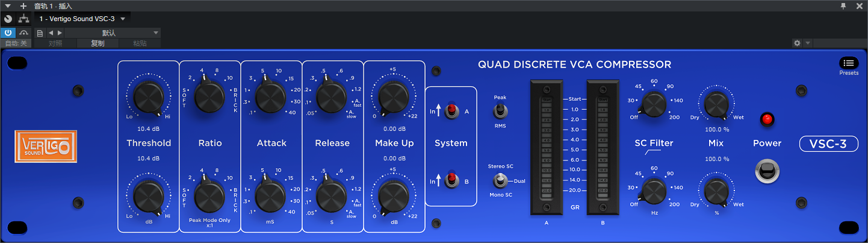The width and height of the screenshot is (868, 243).
Task: Click the preset file document icon
Action: [x=40, y=33]
